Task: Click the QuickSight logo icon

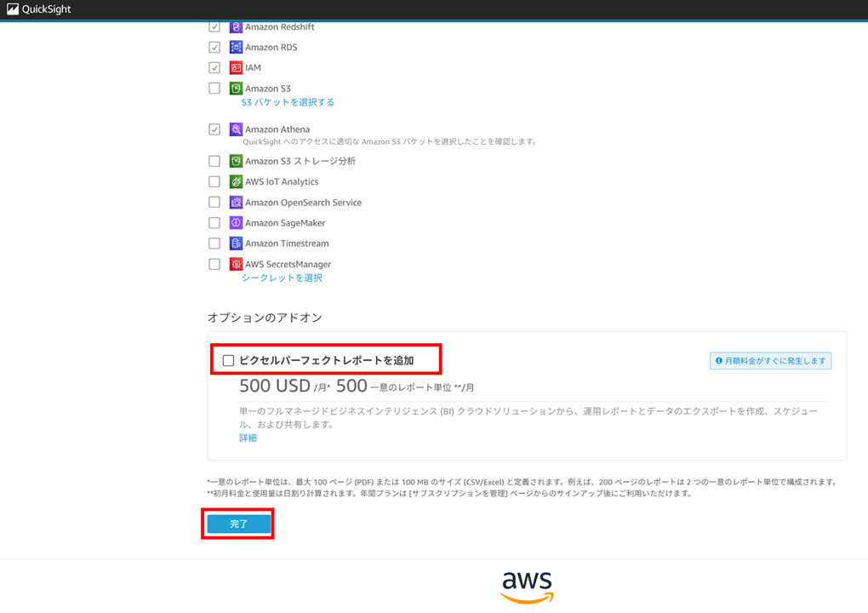Action: pos(12,9)
